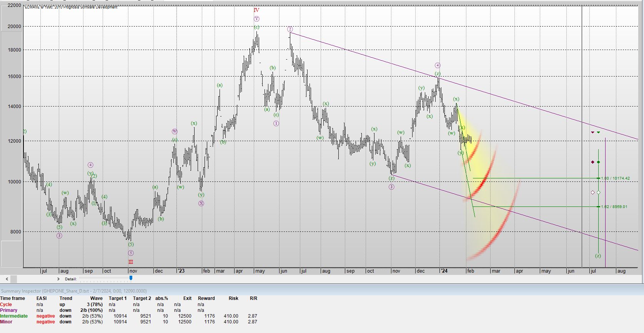Click the Time frame column header

coord(13,298)
